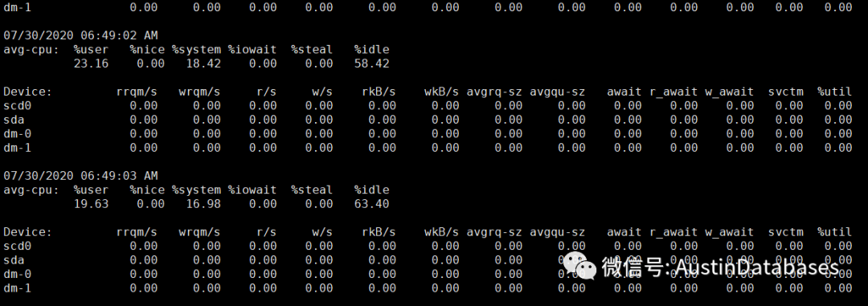Viewport: 868px width, 306px height.
Task: Select scd0 device name in 06:49:02 block
Action: coord(18,106)
